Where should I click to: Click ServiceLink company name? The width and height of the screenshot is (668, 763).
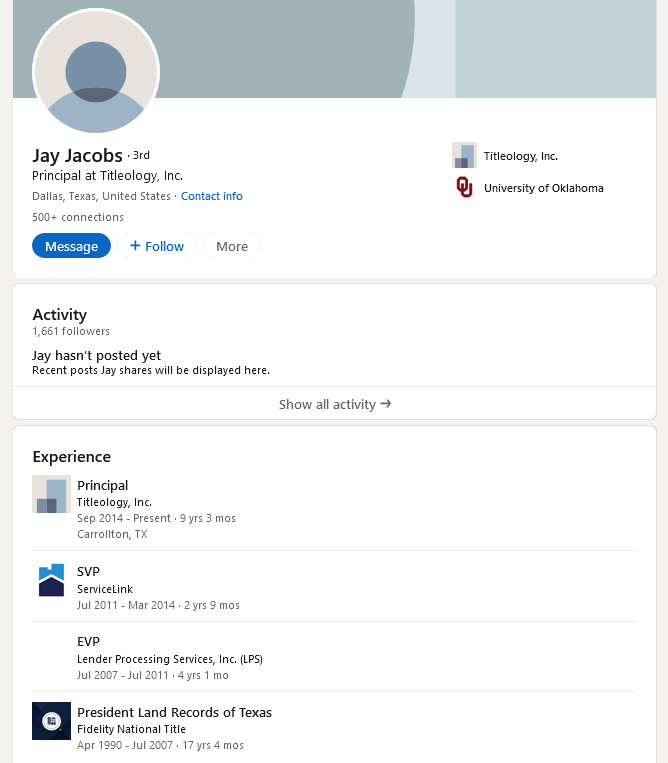point(105,589)
